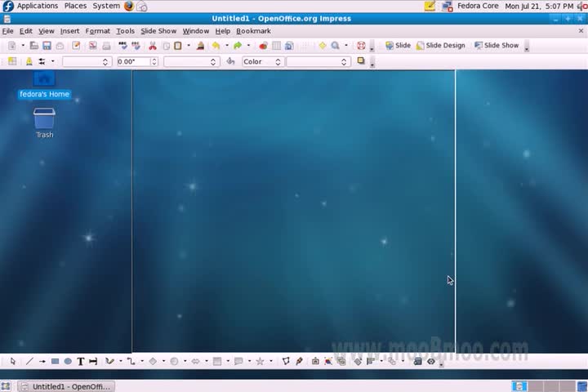Open the New document type dropdown arrow
The width and height of the screenshot is (588, 392).
point(23,46)
